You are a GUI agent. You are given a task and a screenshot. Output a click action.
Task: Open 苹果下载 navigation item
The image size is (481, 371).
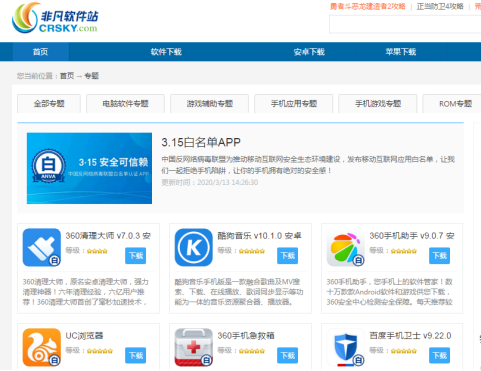click(x=401, y=52)
